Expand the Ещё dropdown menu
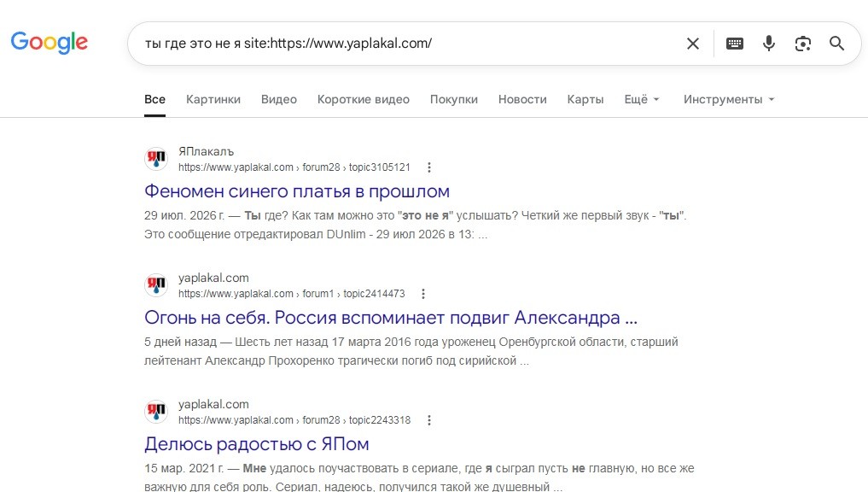 pos(642,100)
